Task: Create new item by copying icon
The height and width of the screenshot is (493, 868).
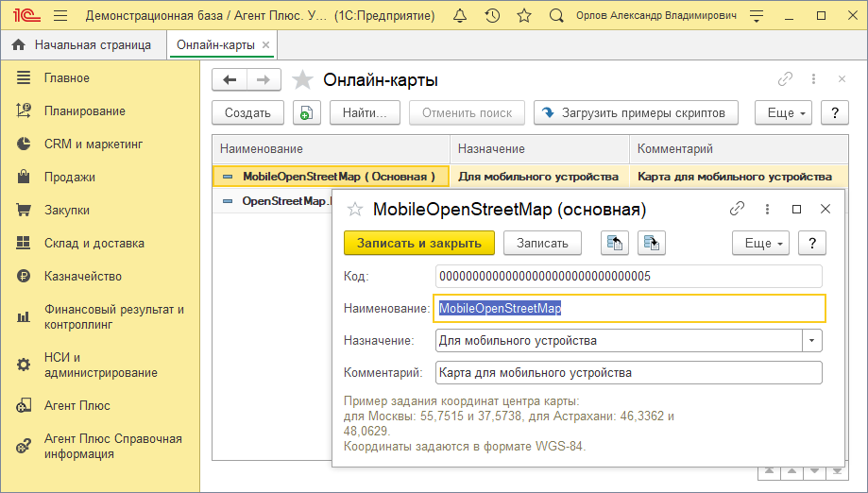Action: click(x=307, y=113)
